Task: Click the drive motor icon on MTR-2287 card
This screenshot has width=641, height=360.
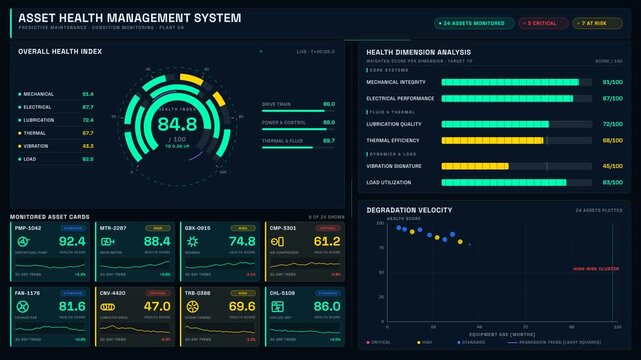Action: tap(108, 242)
